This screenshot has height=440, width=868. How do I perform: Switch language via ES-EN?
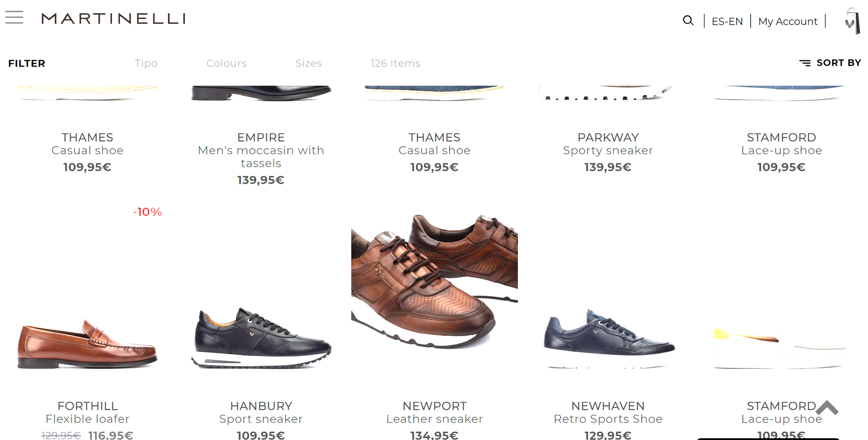point(727,21)
